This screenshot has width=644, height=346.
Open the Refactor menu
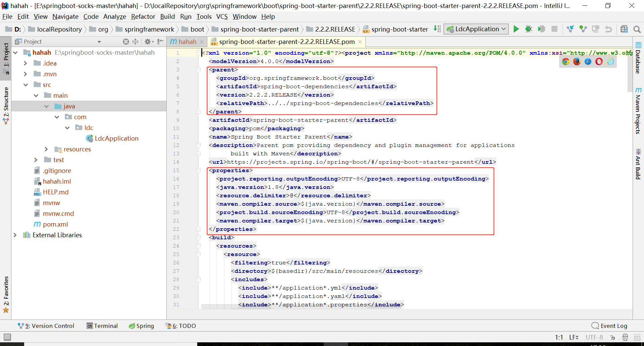143,16
